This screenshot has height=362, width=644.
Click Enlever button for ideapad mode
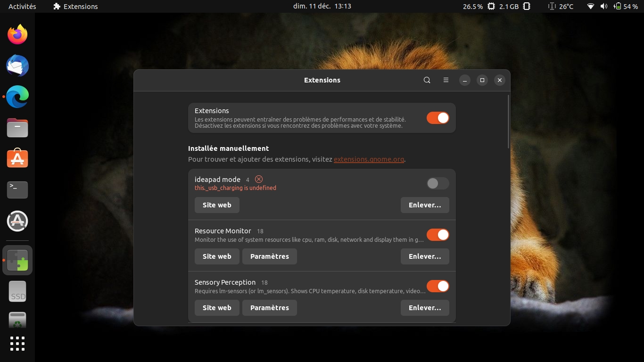click(x=425, y=205)
